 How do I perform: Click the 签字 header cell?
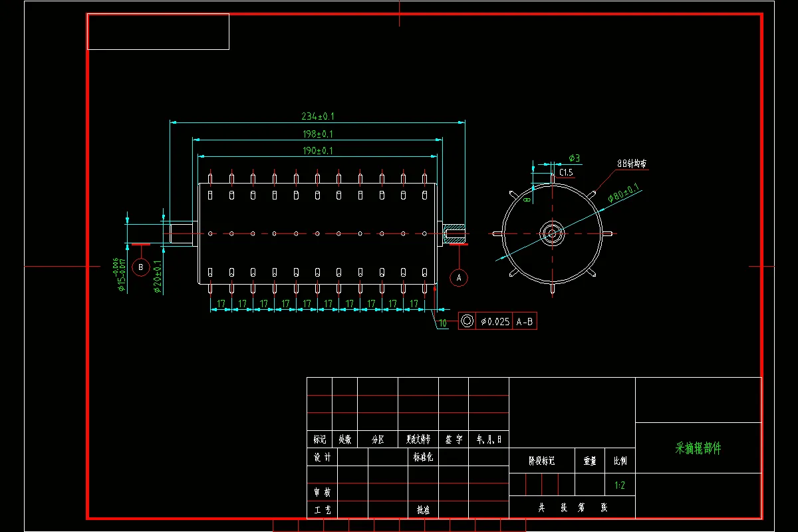pos(454,440)
